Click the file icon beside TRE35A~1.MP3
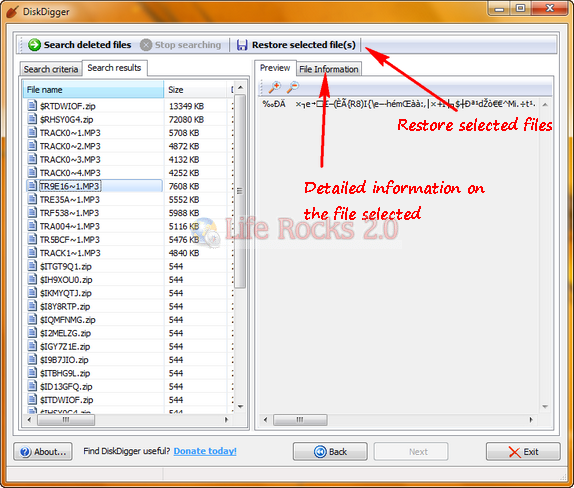 tap(32, 199)
